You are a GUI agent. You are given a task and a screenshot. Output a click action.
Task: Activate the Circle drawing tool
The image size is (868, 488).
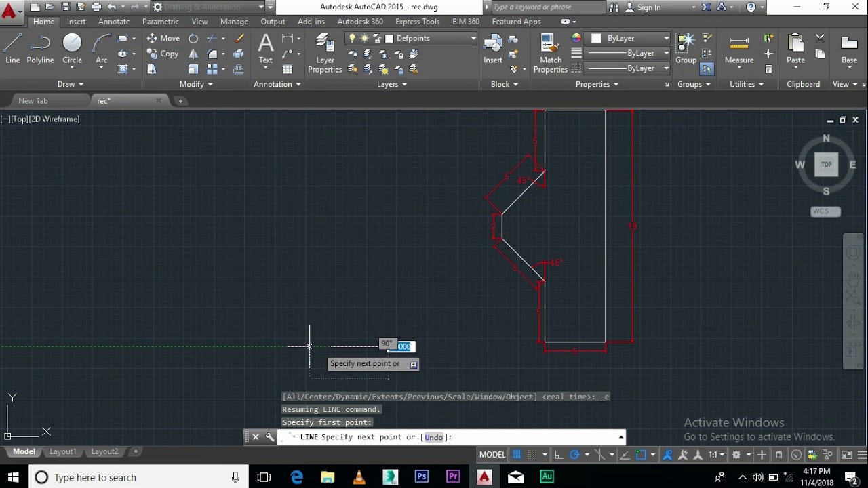(72, 49)
